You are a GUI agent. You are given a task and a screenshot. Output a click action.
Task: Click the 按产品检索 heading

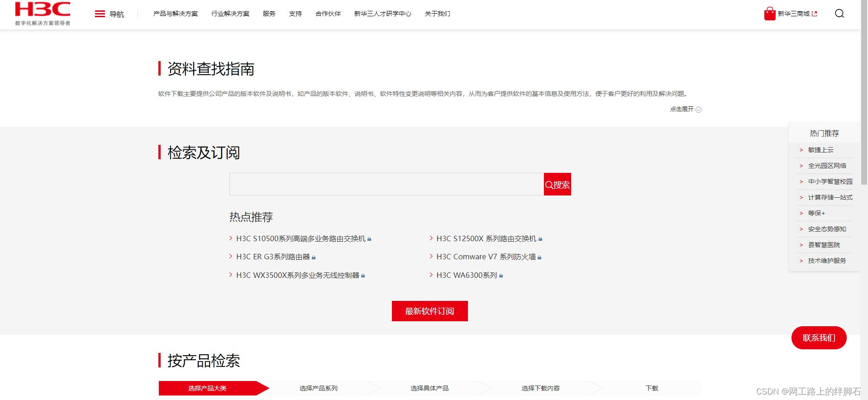click(204, 361)
